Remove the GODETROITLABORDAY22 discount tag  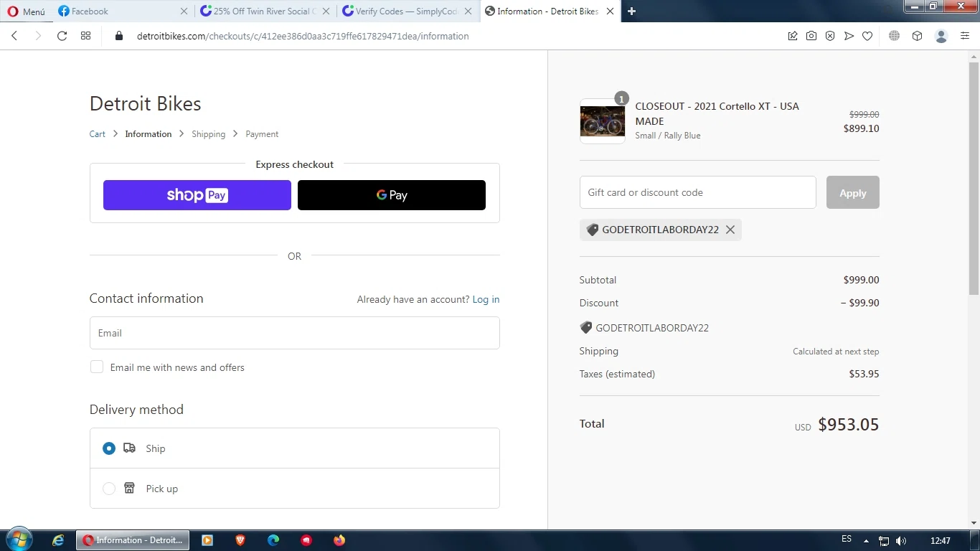730,230
